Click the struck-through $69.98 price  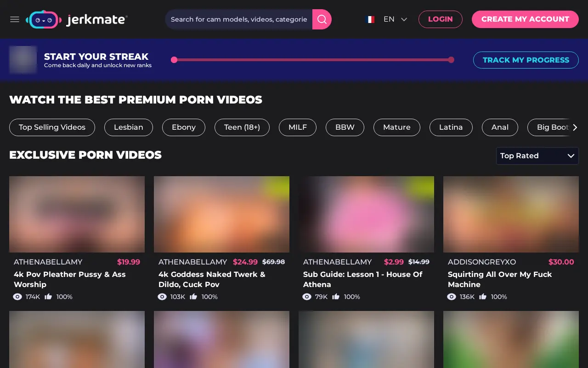(x=273, y=262)
